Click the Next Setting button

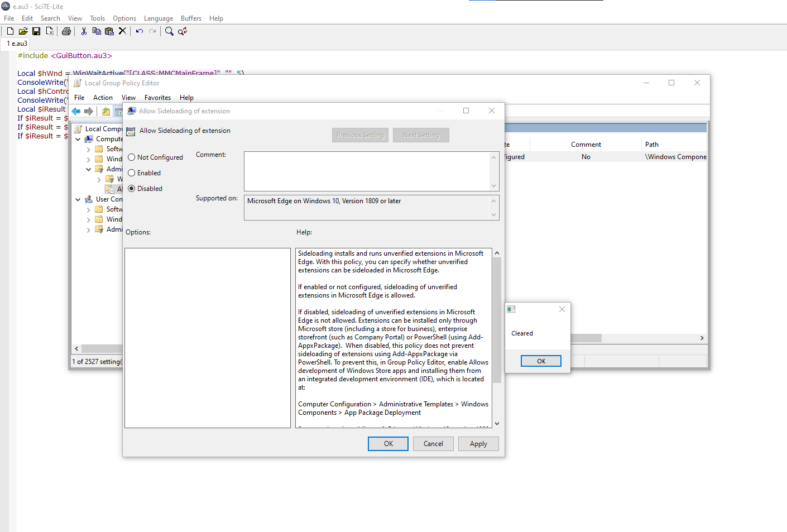tap(421, 135)
